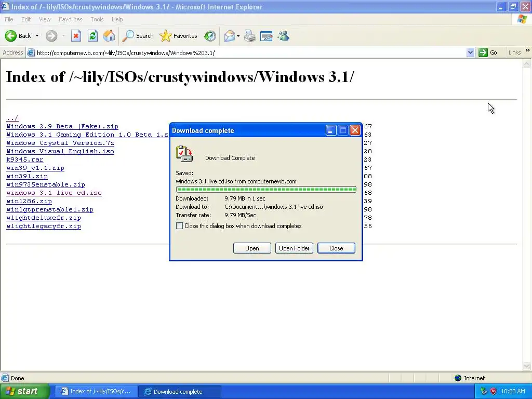Download Windows 2.9 Beta (Fake).zip
Image resolution: width=532 pixels, height=399 pixels.
[x=62, y=126]
